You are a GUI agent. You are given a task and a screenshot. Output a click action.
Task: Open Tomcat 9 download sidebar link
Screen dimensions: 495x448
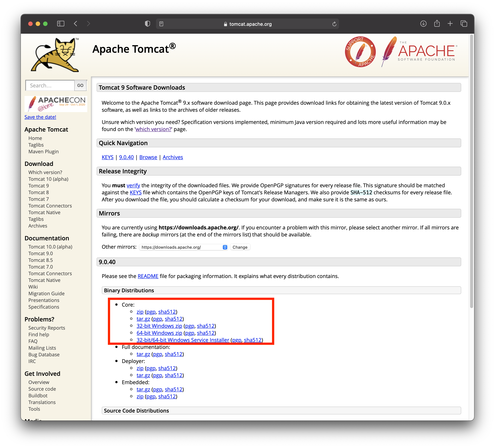(x=39, y=186)
